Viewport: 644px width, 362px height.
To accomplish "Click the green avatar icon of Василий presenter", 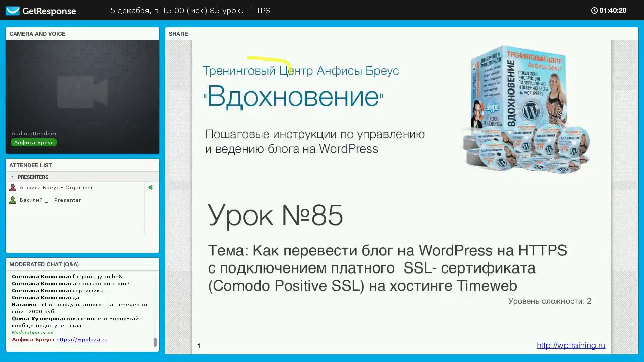I will [x=13, y=200].
